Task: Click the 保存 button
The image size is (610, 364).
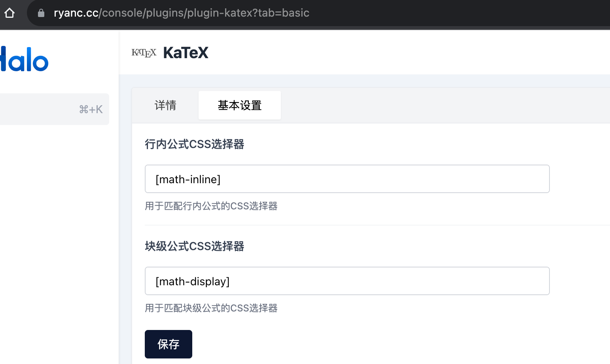Action: [168, 344]
